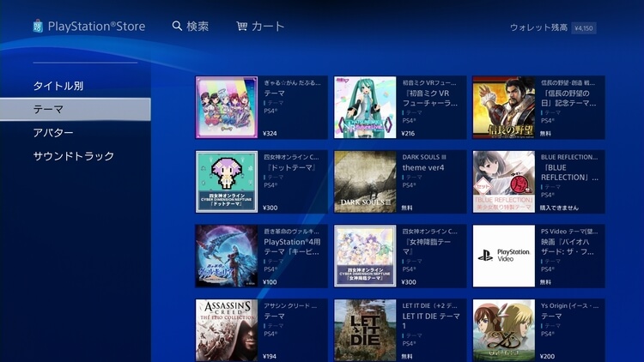Open the Assassin's Creed Ezio Collection thumbnail
This screenshot has width=644, height=362.
click(x=227, y=330)
